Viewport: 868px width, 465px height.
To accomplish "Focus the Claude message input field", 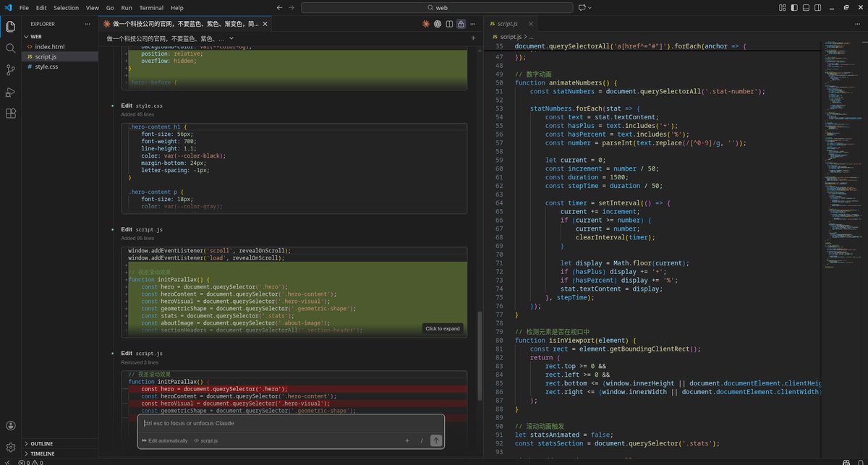I will pyautogui.click(x=291, y=423).
